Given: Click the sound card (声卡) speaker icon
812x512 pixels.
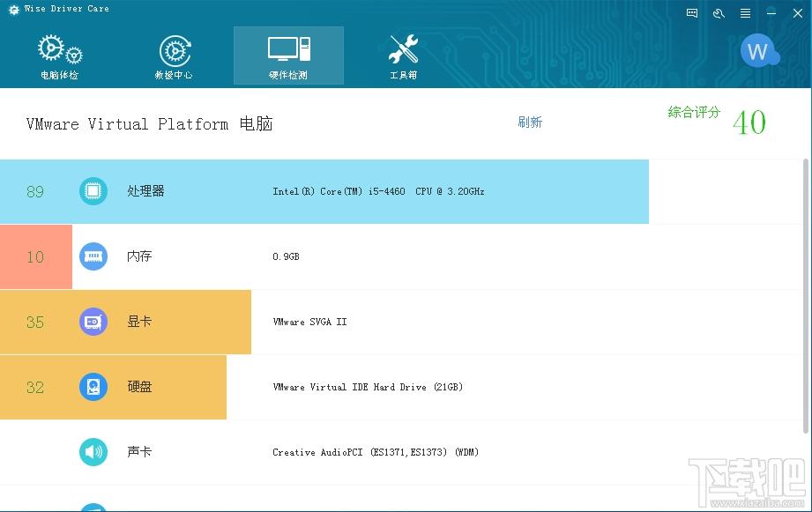Looking at the screenshot, I should click(93, 452).
